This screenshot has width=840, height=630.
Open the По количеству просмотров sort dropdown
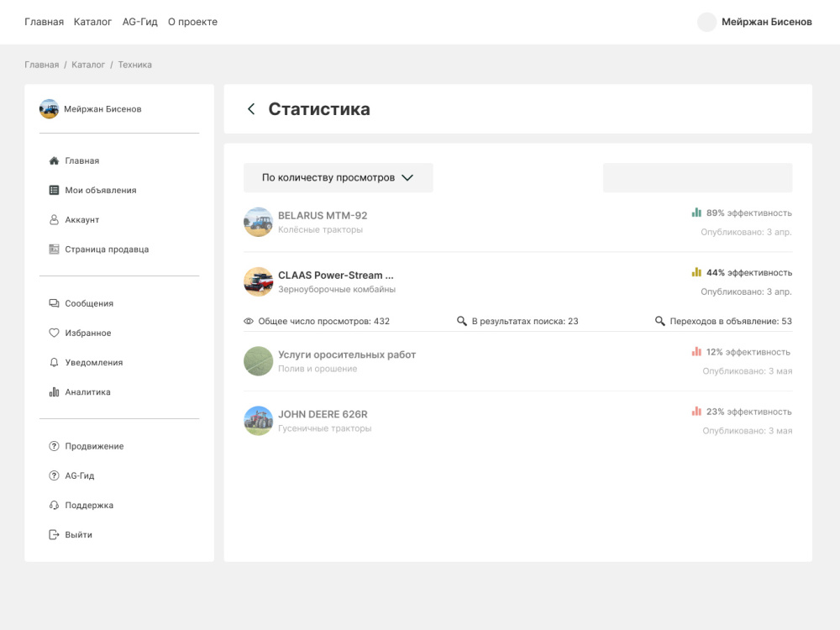338,178
